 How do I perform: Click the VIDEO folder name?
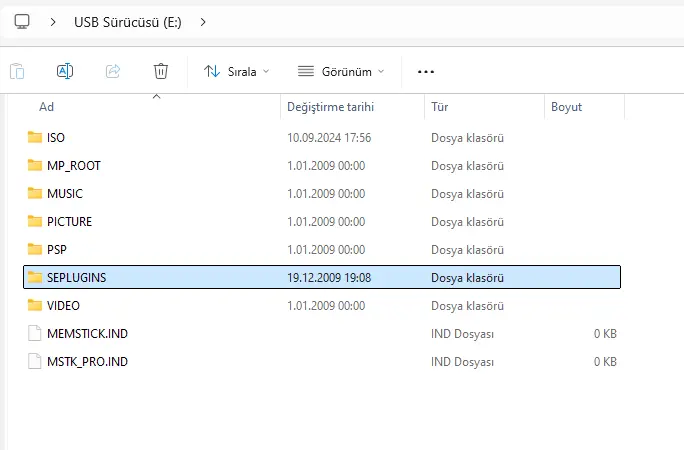pos(63,305)
